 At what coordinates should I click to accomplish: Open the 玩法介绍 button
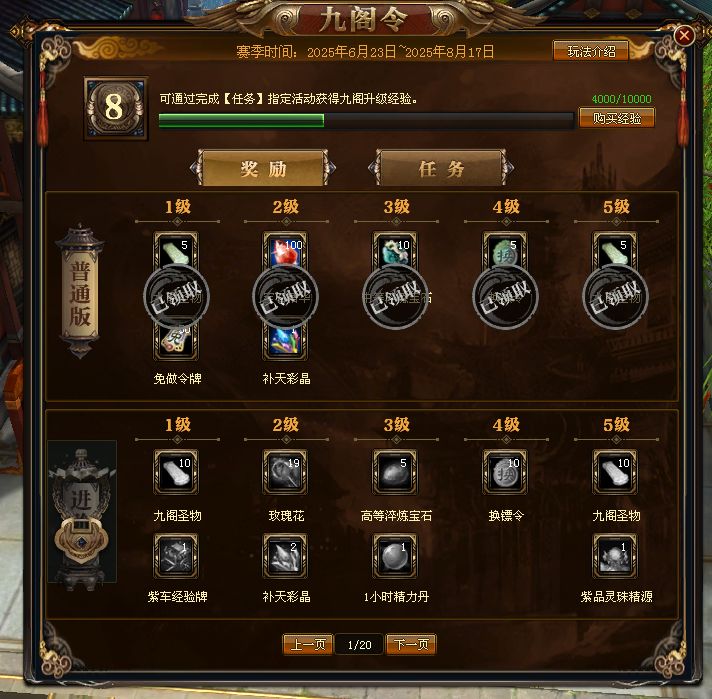coord(591,51)
